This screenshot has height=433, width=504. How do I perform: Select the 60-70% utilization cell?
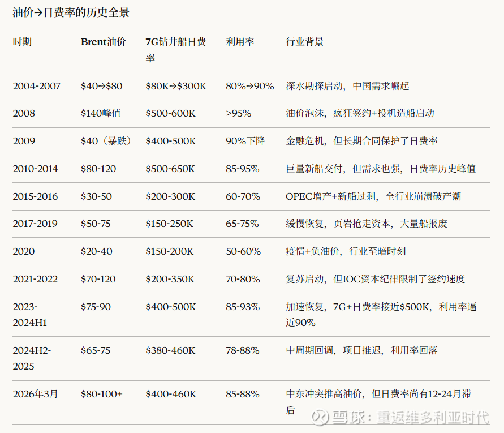243,196
